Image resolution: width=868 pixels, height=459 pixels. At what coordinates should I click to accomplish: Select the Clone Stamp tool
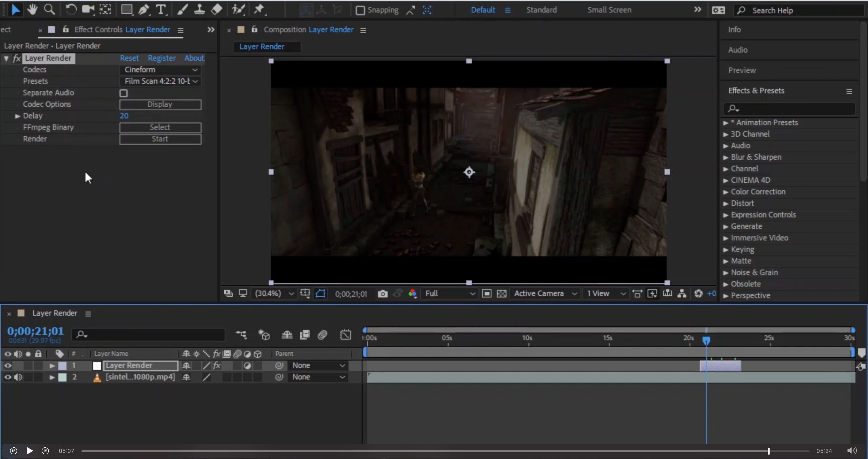click(x=199, y=10)
